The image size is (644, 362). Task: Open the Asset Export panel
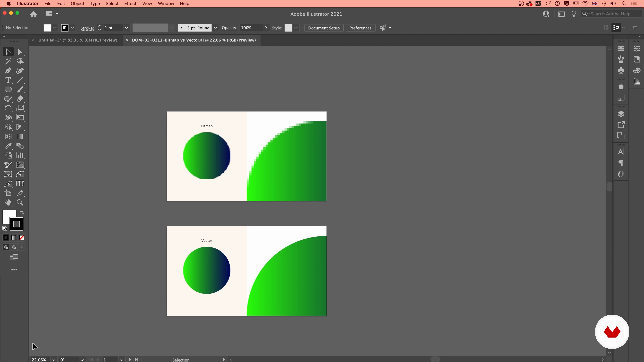tap(621, 125)
